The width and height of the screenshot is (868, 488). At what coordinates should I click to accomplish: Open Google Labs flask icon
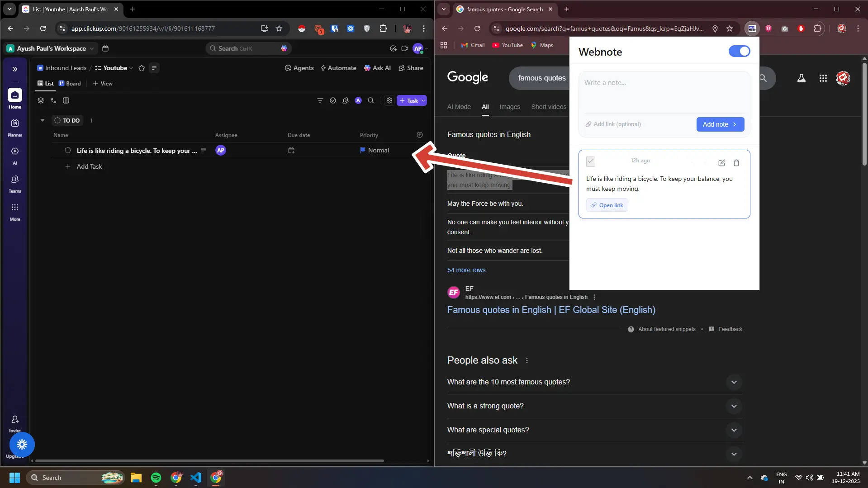click(x=801, y=78)
